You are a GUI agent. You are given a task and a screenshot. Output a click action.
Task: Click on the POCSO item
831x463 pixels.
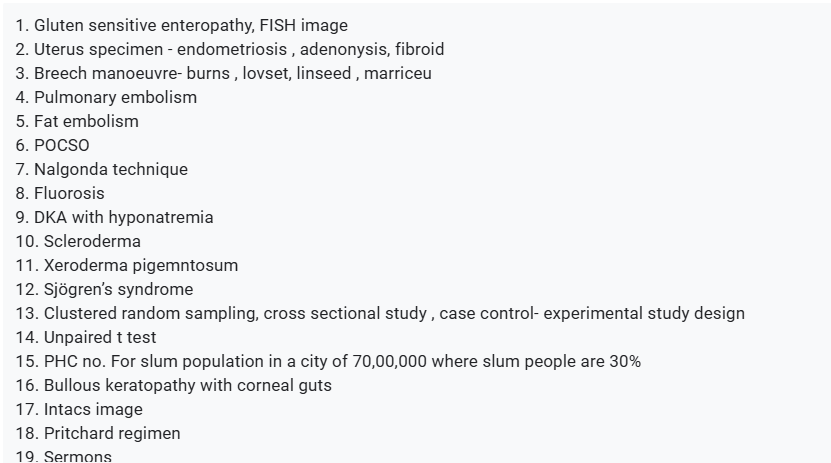coord(52,145)
